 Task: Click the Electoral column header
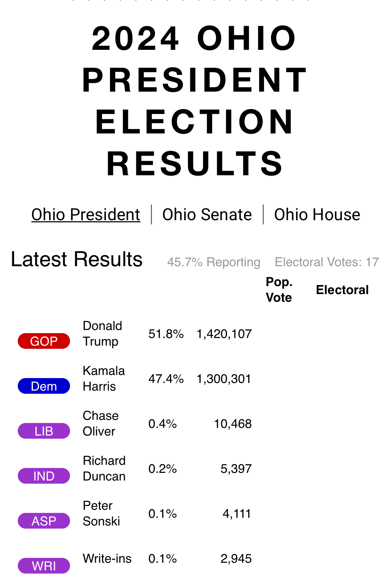coord(342,290)
